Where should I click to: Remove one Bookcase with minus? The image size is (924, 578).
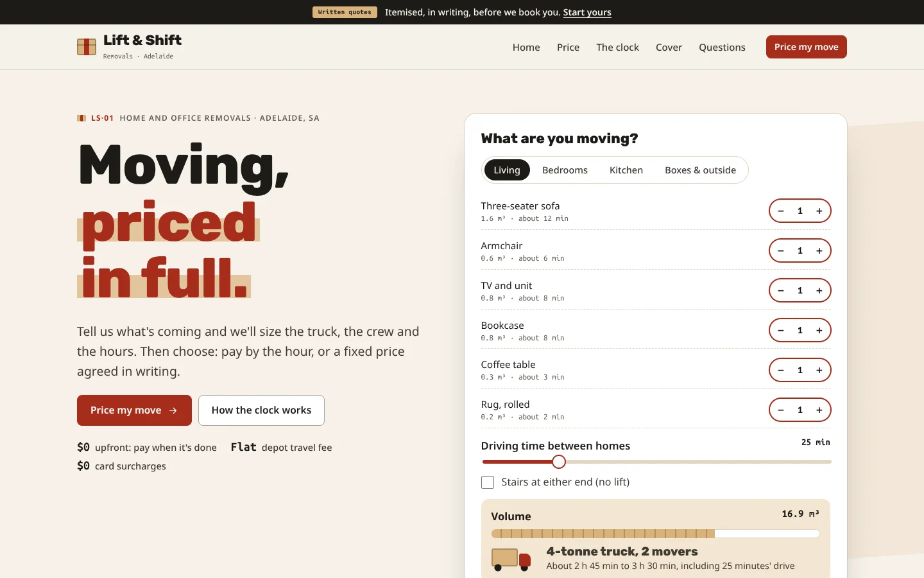[781, 330]
